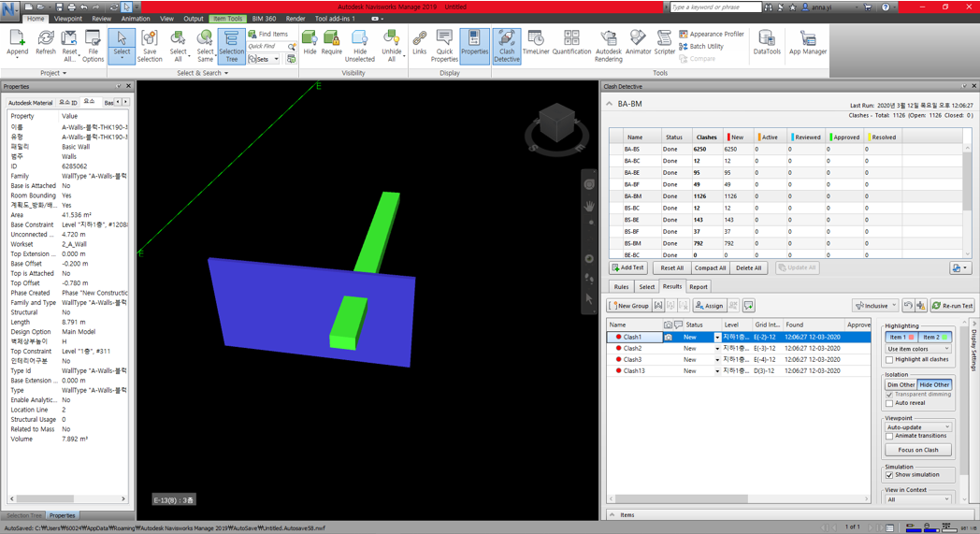
Task: Toggle Item 2 highlighting button
Action: [935, 337]
